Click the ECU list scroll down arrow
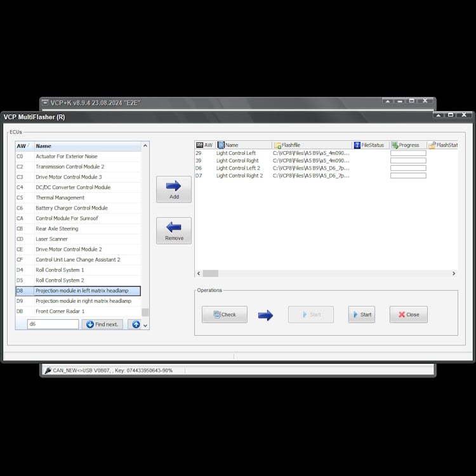The height and width of the screenshot is (476, 476). (x=145, y=326)
